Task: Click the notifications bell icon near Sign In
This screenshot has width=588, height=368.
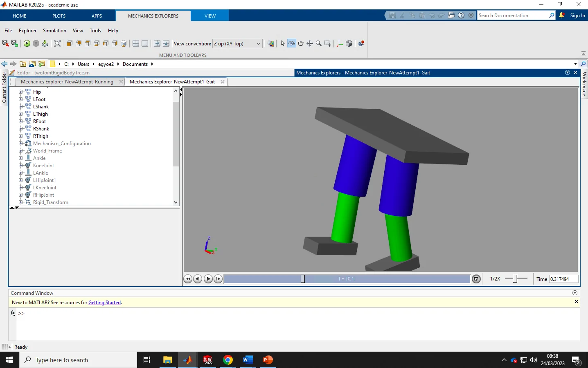Action: (562, 16)
